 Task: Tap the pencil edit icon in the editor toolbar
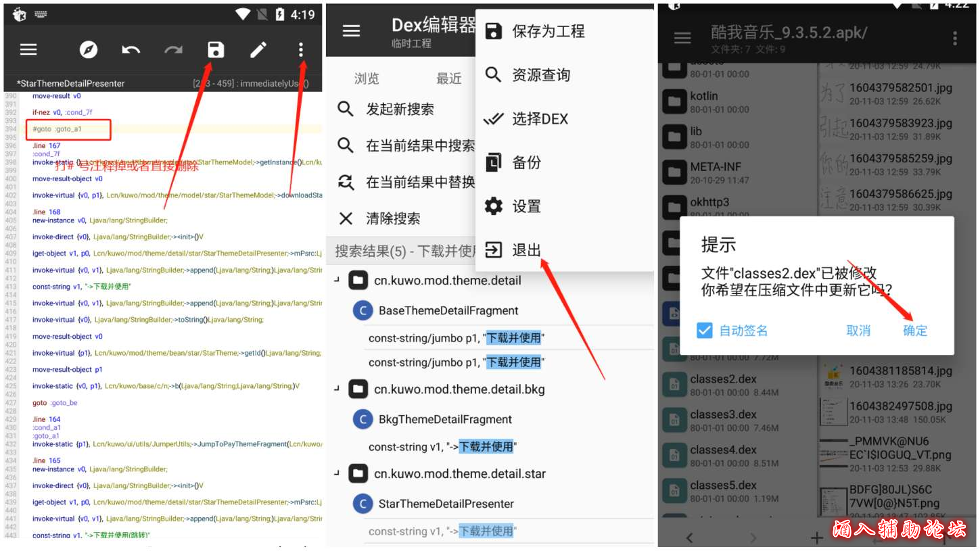(x=258, y=49)
